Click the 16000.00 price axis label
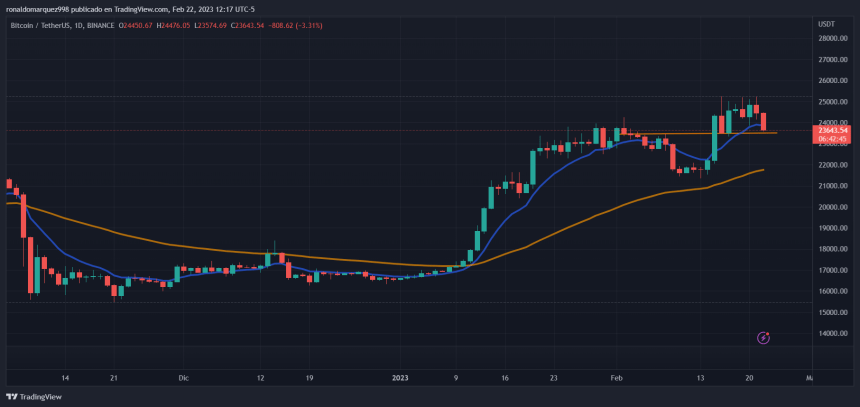This screenshot has width=860, height=407. point(833,291)
